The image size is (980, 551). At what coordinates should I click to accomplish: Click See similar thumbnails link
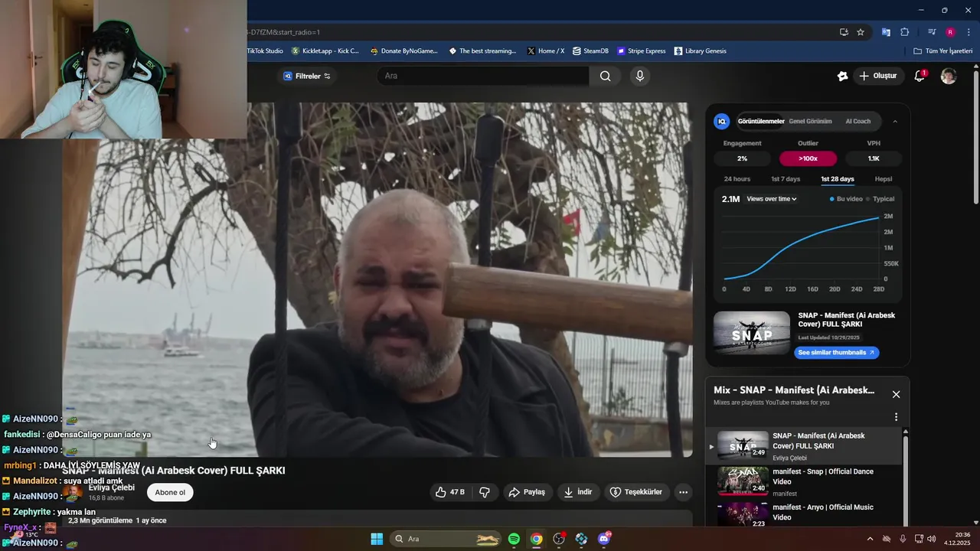837,353
